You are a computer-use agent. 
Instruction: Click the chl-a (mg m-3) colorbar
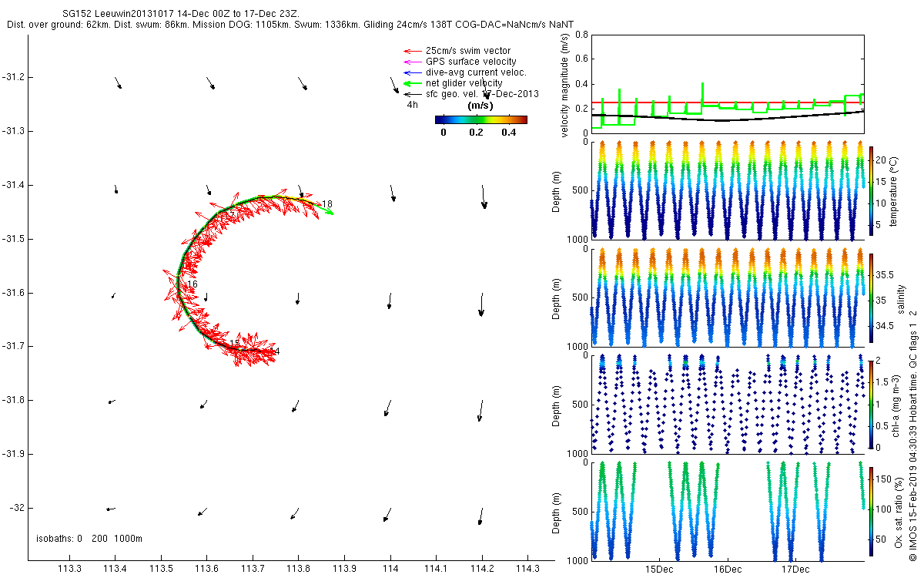click(872, 404)
